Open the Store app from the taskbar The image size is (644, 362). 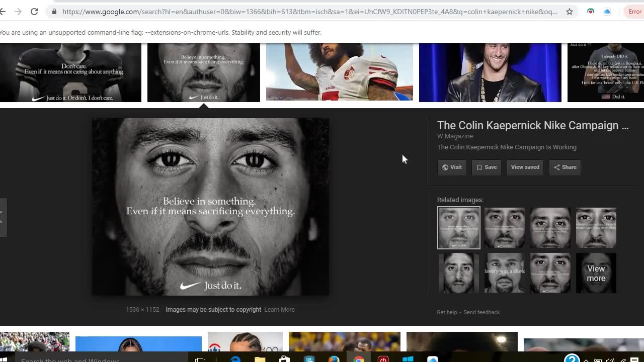[x=284, y=360]
